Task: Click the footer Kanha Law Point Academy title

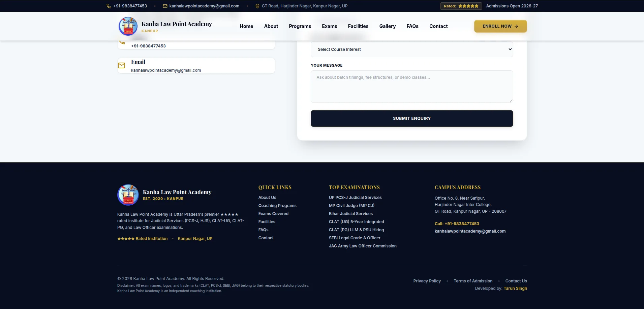Action: pyautogui.click(x=177, y=192)
